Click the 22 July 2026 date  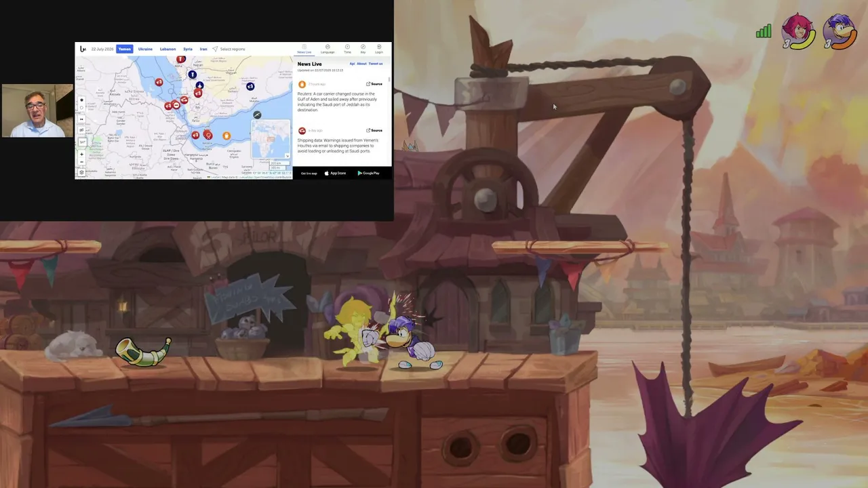pos(102,49)
